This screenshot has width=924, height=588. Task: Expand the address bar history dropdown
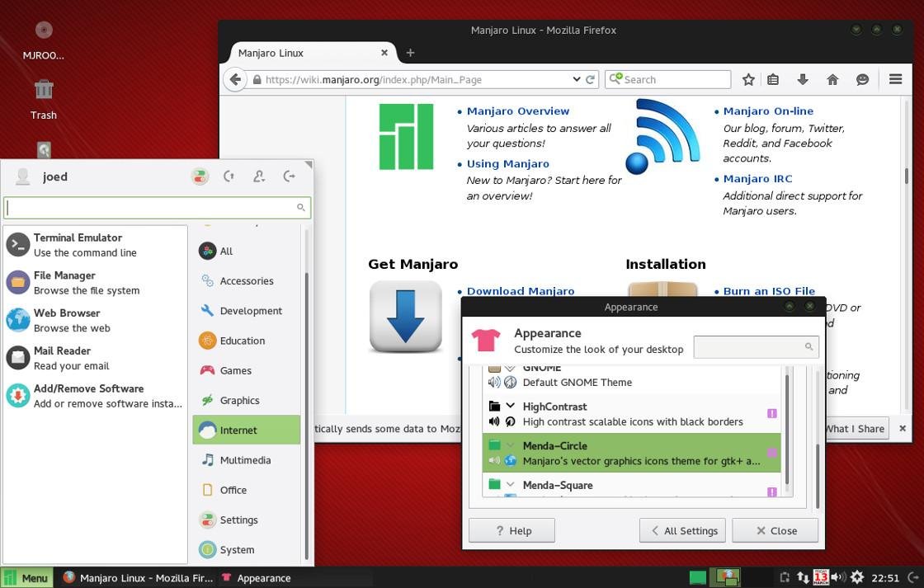[577, 79]
